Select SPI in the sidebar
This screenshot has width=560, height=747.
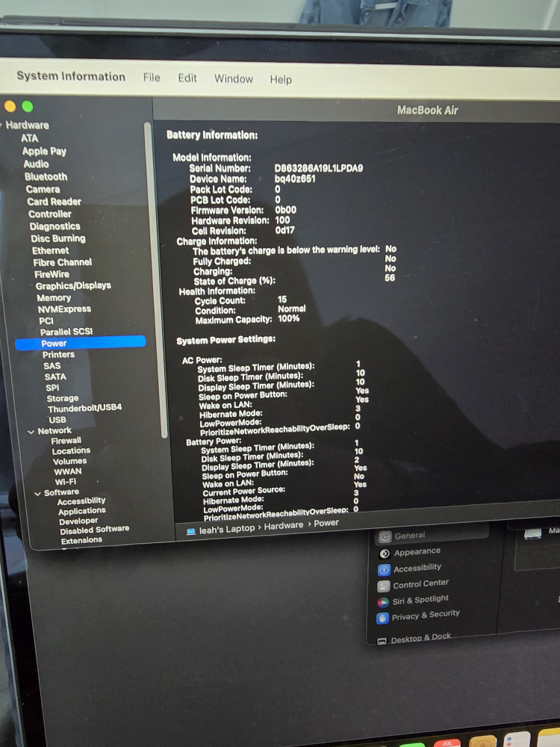[x=52, y=388]
